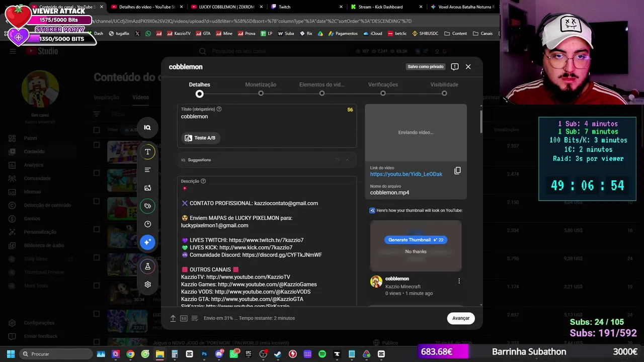Click the dialog's vertical scrollbar
Image resolution: width=644 pixels, height=362 pixels.
(481, 121)
